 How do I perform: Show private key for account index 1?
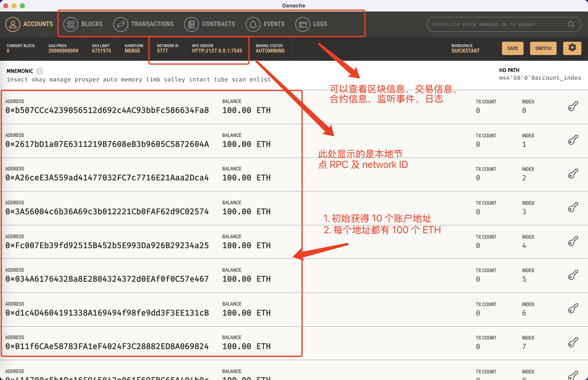click(573, 140)
